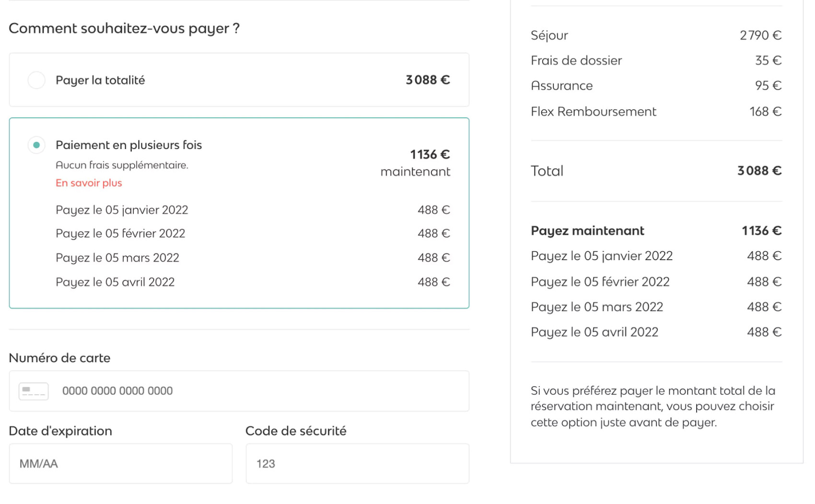
Task: Open the 'En savoir plus' link
Action: [x=88, y=183]
